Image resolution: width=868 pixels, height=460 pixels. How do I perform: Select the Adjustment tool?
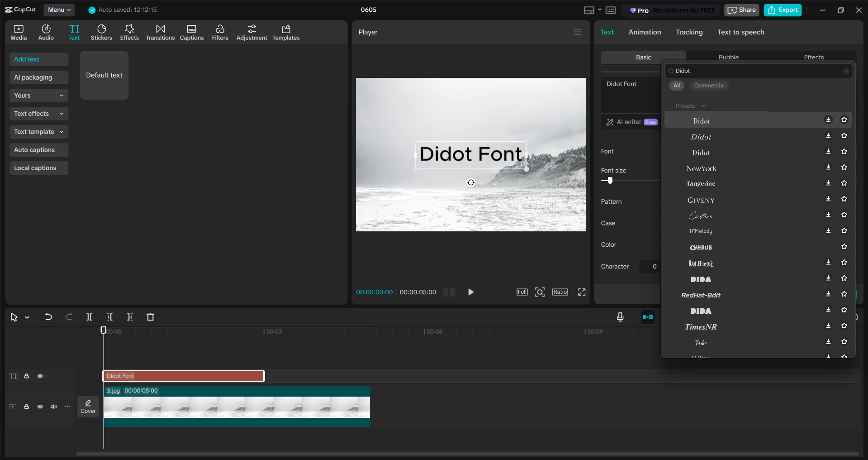[x=251, y=32]
